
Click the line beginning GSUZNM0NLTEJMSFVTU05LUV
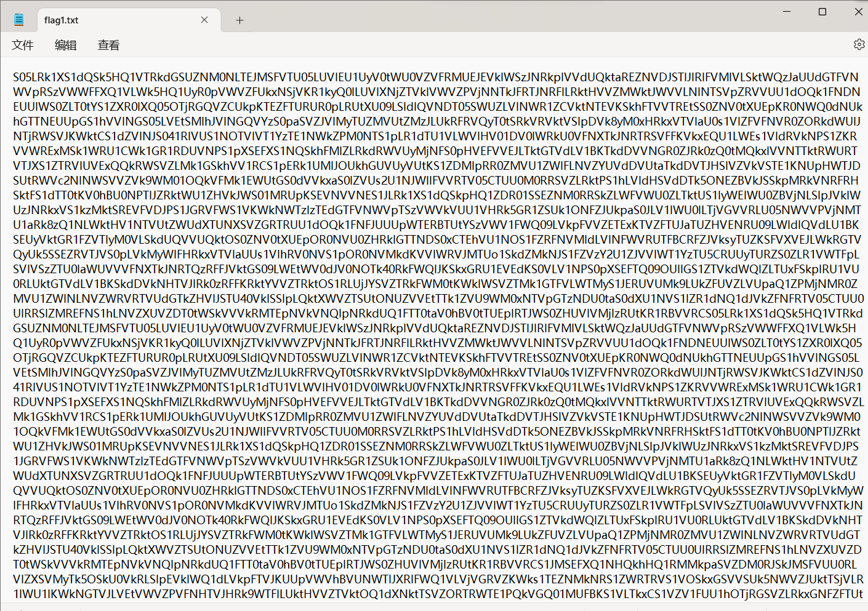tap(435, 328)
